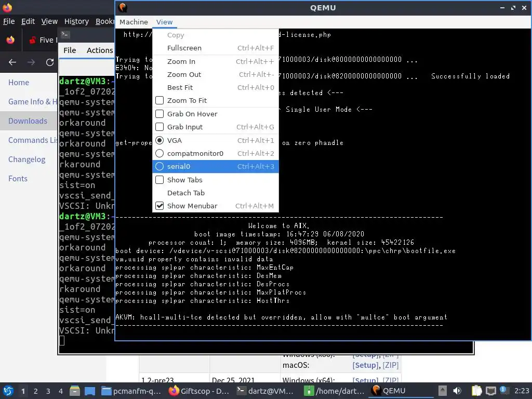The width and height of the screenshot is (532, 399).
Task: Open Commands List sidebar link
Action: (x=33, y=140)
